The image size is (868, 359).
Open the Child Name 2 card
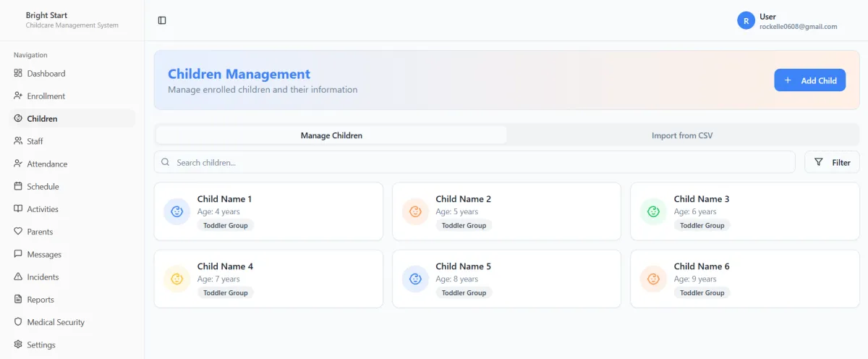click(x=506, y=211)
